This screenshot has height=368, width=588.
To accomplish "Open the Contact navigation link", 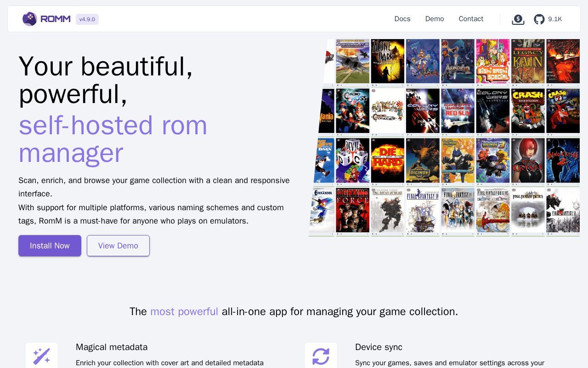I will 471,19.
